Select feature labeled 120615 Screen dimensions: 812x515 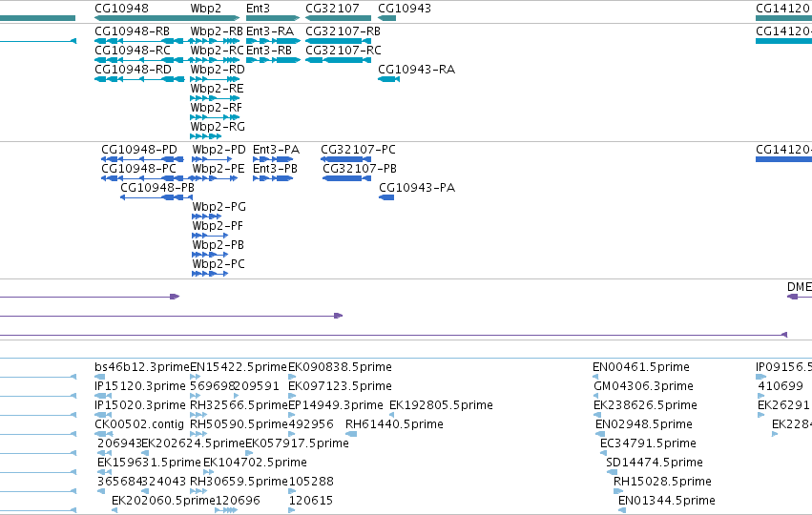292,510
